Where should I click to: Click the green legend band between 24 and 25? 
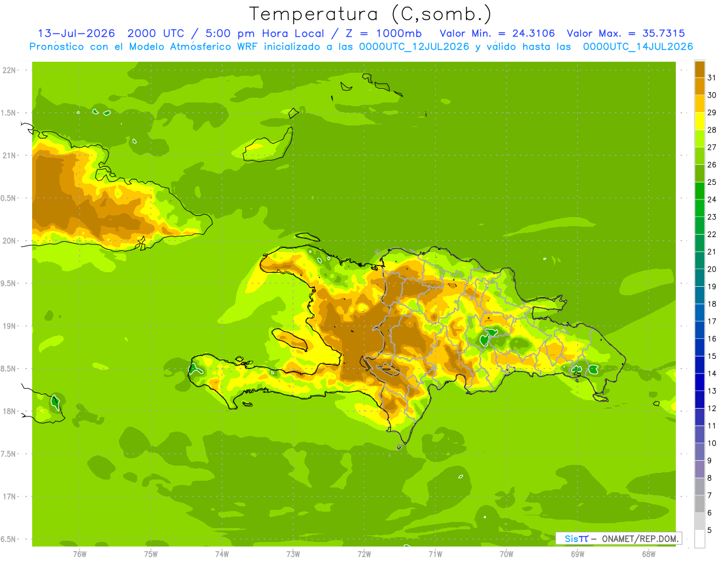(699, 190)
